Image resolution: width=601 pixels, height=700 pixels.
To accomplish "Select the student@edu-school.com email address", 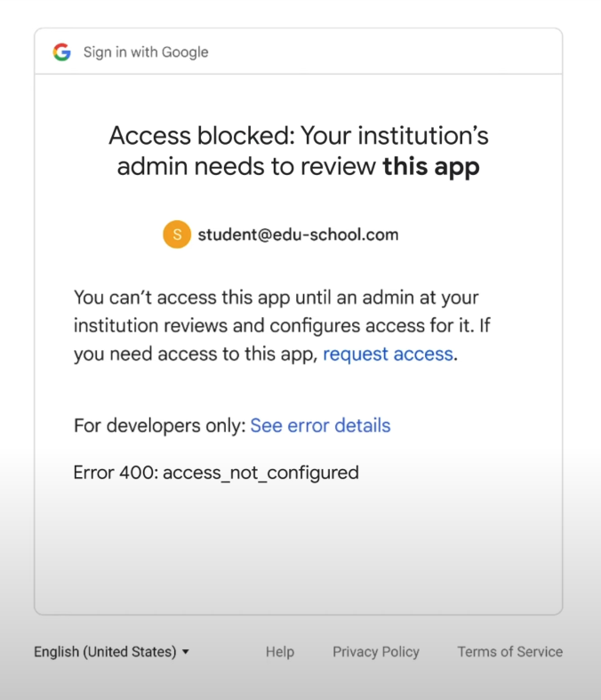I will point(298,235).
